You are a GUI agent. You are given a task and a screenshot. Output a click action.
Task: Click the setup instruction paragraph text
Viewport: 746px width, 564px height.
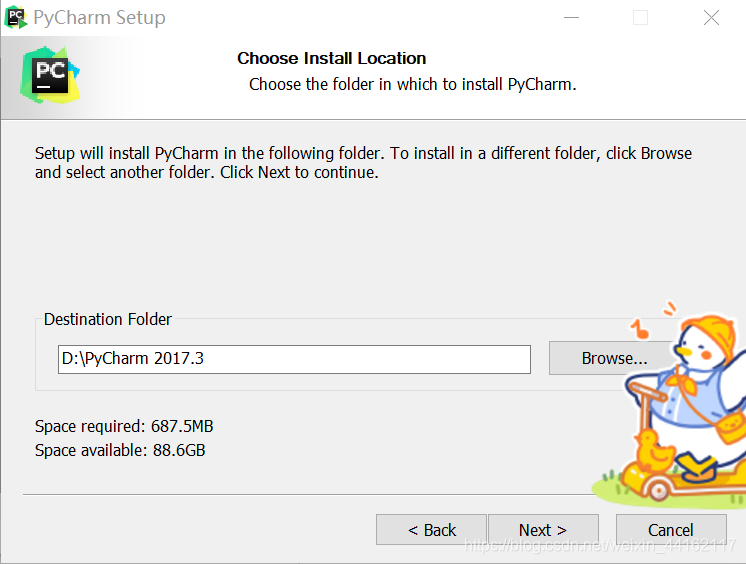coord(363,163)
